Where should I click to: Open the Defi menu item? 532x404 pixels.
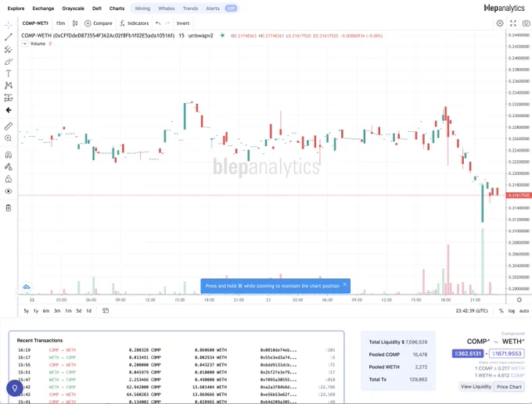click(x=97, y=8)
